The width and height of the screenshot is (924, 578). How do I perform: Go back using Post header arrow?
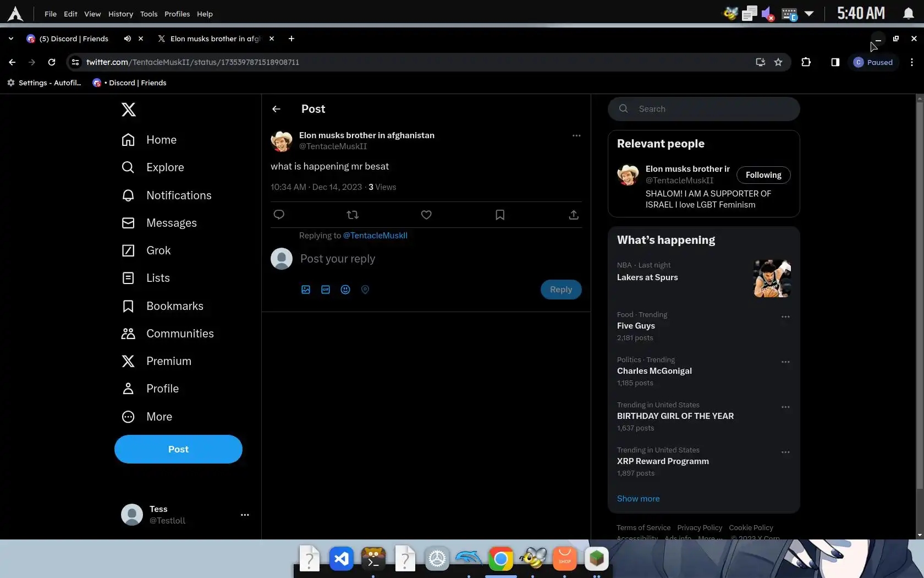point(276,109)
